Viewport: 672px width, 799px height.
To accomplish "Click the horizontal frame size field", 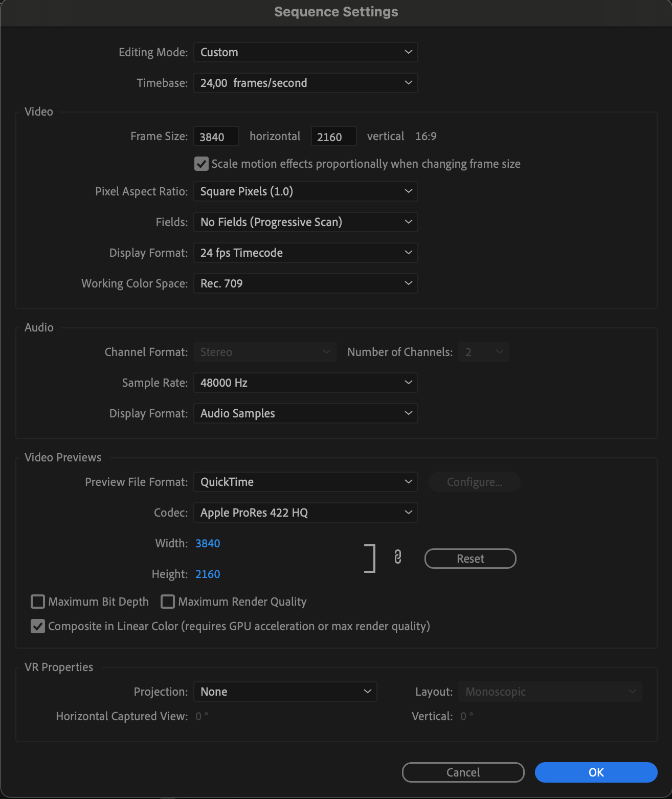I will [216, 137].
